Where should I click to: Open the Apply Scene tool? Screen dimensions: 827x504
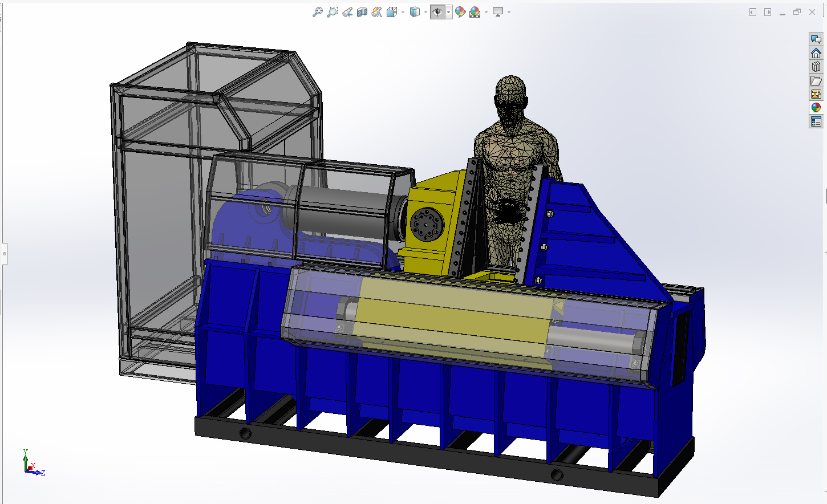tap(475, 12)
